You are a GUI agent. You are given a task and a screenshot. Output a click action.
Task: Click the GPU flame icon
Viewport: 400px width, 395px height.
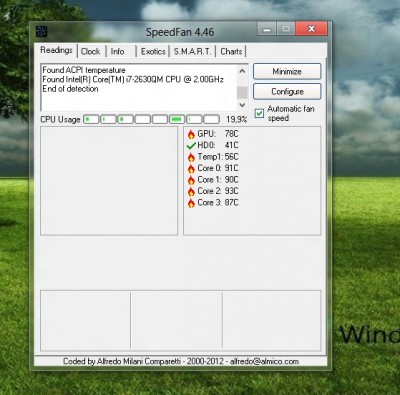[191, 134]
